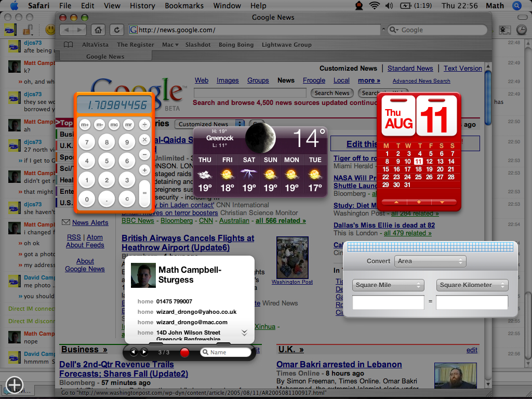Expand the Mac bookmarks folder dropdown

pyautogui.click(x=170, y=45)
